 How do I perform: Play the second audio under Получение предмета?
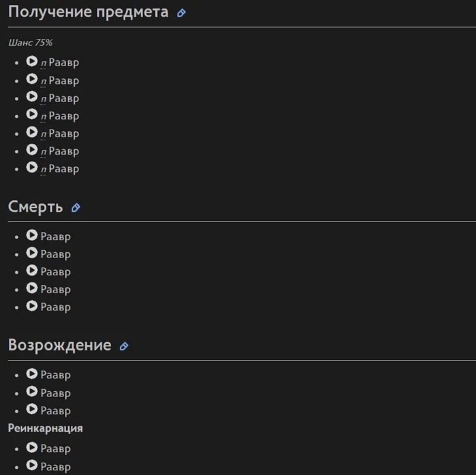pos(32,79)
